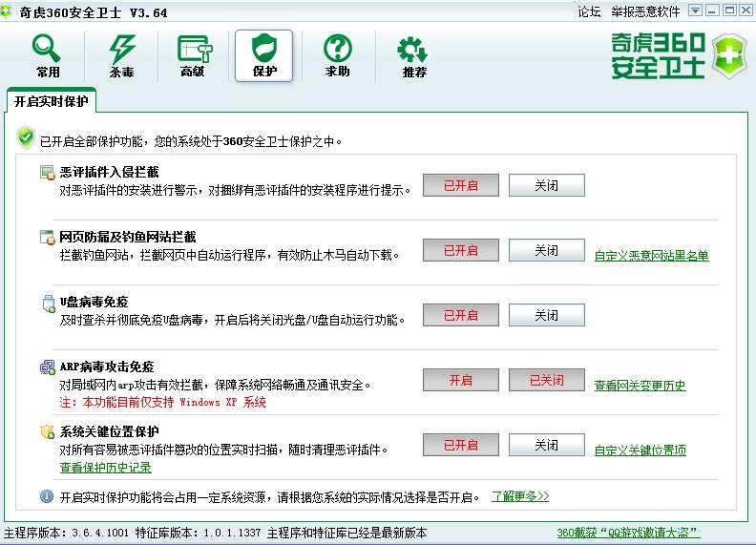Screen dimensions: 756x545
Task: Click the ARP病毒攻击免疫 network icon
Action: click(x=48, y=367)
